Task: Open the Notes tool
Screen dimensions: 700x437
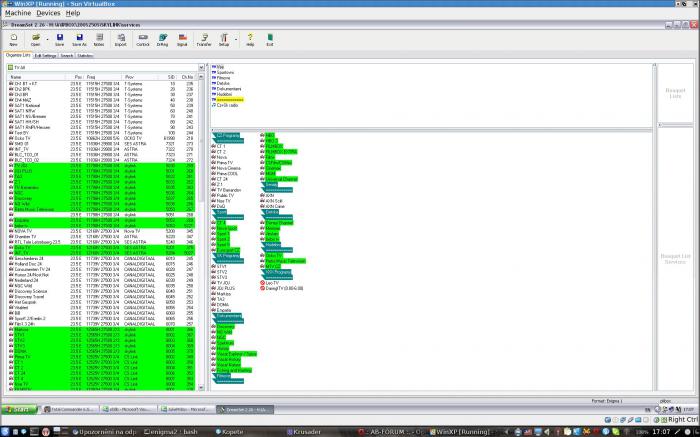Action: click(99, 40)
